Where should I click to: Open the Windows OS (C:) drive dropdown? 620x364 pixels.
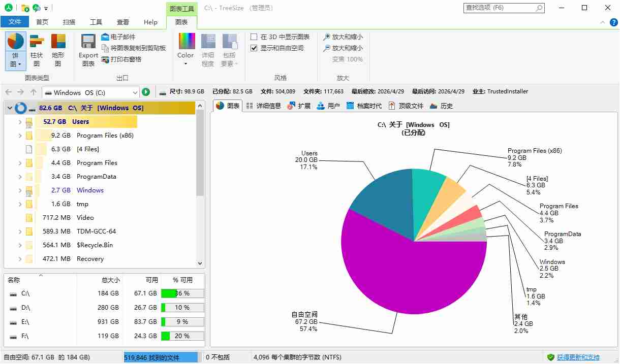pyautogui.click(x=135, y=92)
